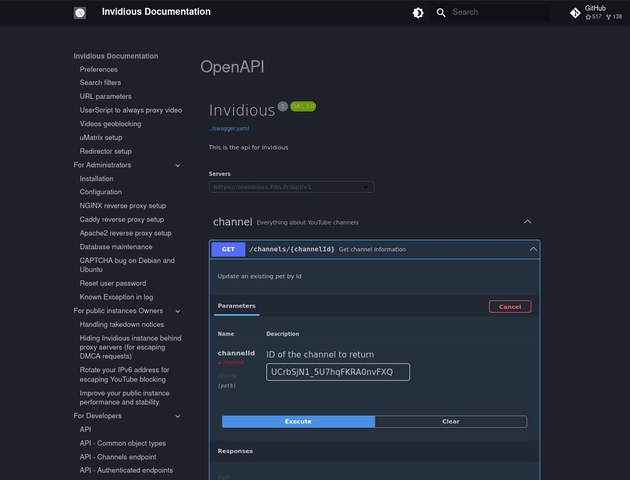Select the Parameters tab
This screenshot has height=480, width=630.
tap(237, 306)
